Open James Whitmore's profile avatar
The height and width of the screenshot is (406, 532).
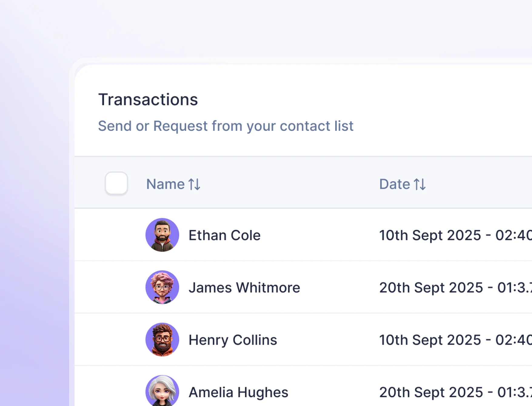162,287
